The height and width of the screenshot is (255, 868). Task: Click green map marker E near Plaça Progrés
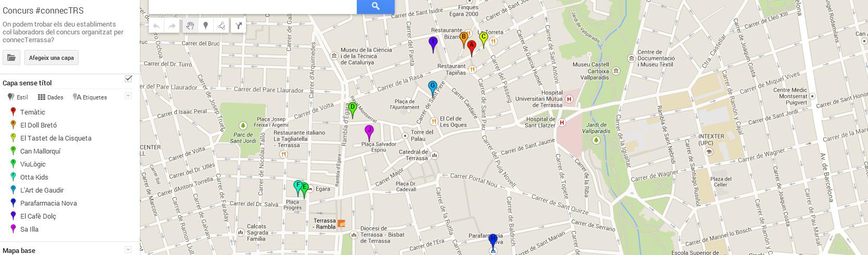tap(305, 190)
